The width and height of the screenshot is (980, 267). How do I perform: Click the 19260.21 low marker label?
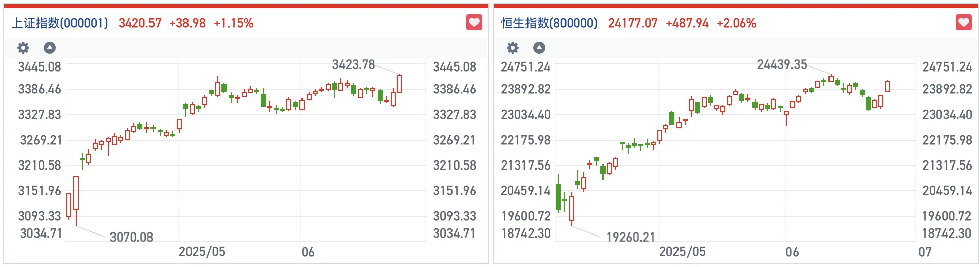[x=630, y=237]
